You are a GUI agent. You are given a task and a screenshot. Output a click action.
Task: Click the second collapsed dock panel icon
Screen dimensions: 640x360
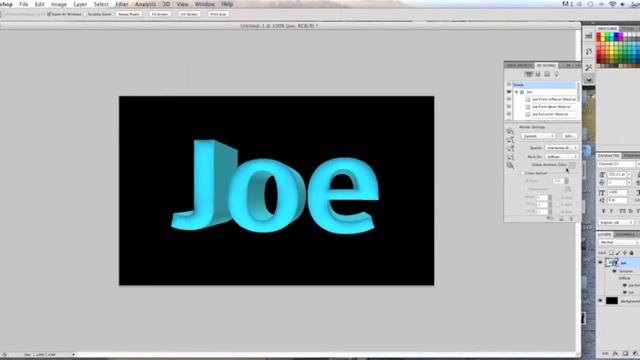589,51
